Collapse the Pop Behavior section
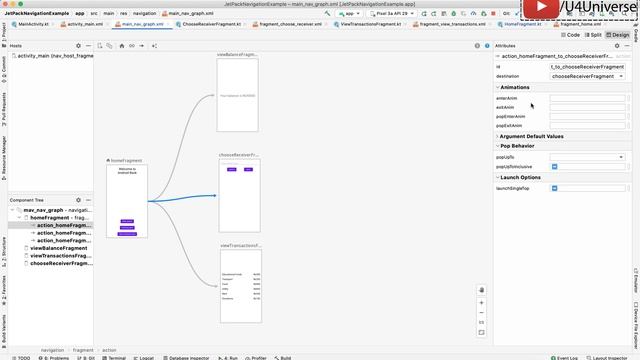The image size is (640, 360). [498, 146]
